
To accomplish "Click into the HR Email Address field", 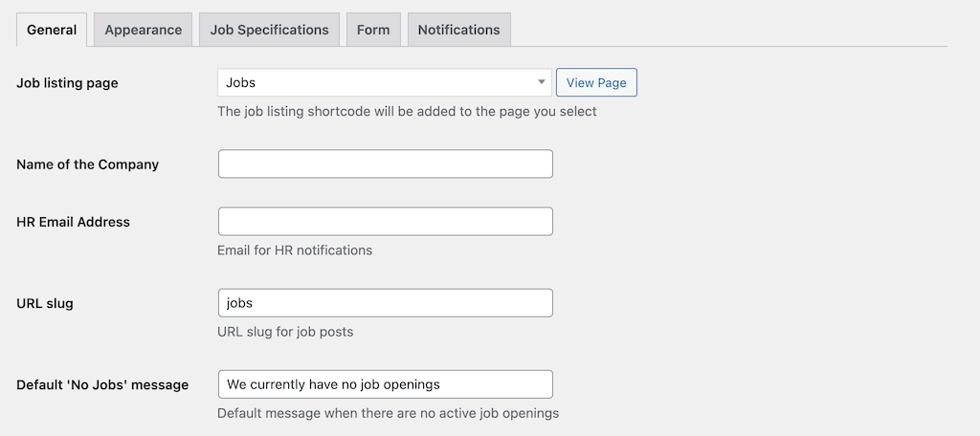I will coord(385,221).
